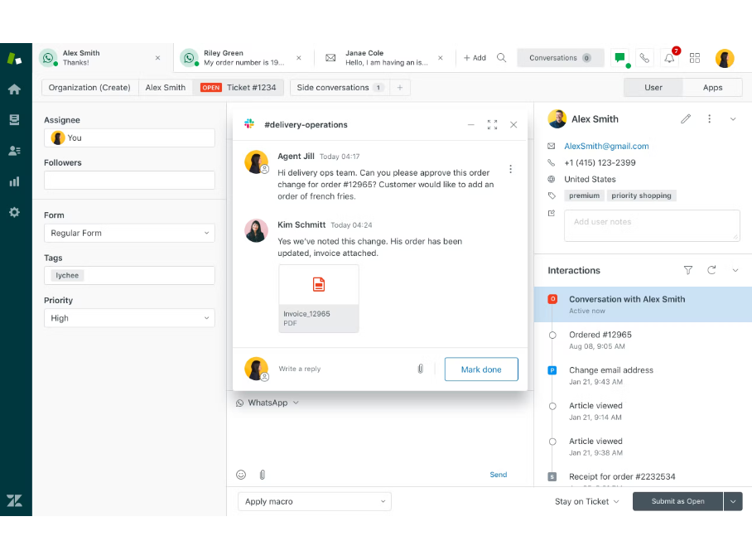Click the Zendesk logo at sidebar bottom
The width and height of the screenshot is (752, 560).
(14, 500)
